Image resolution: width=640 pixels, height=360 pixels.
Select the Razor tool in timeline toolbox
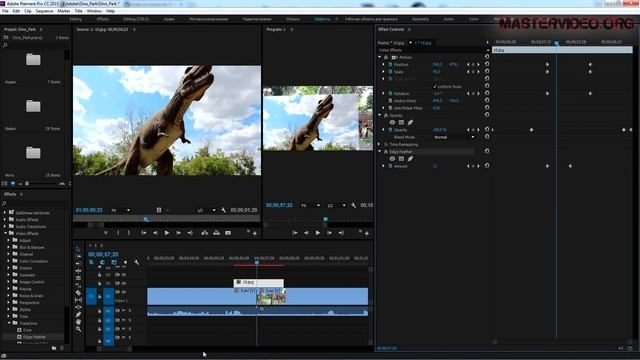pos(78,293)
